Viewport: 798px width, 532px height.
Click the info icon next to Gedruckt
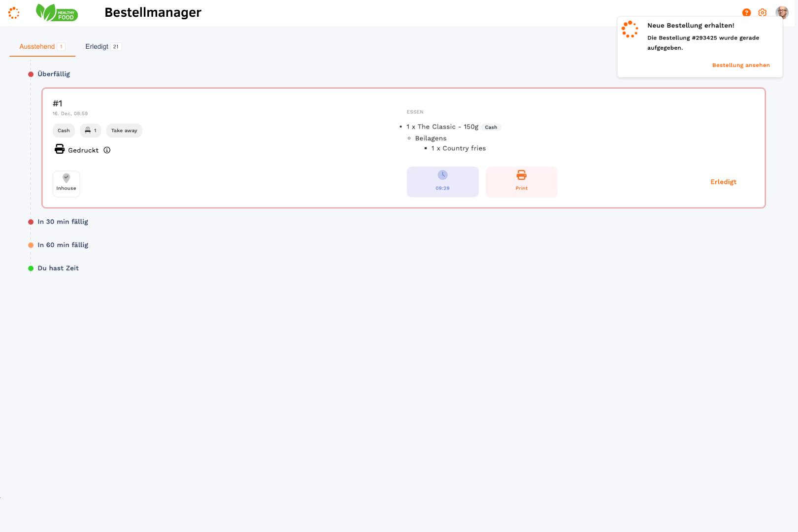[107, 150]
